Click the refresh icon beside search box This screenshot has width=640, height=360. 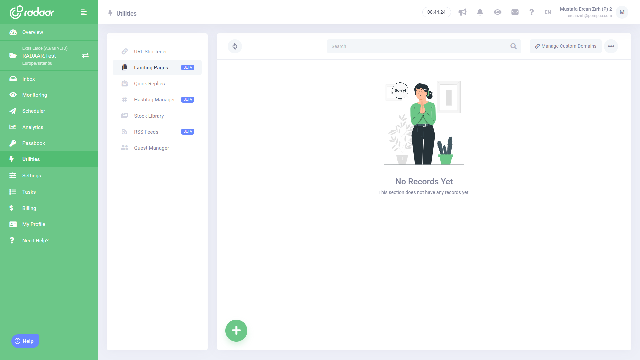235,46
